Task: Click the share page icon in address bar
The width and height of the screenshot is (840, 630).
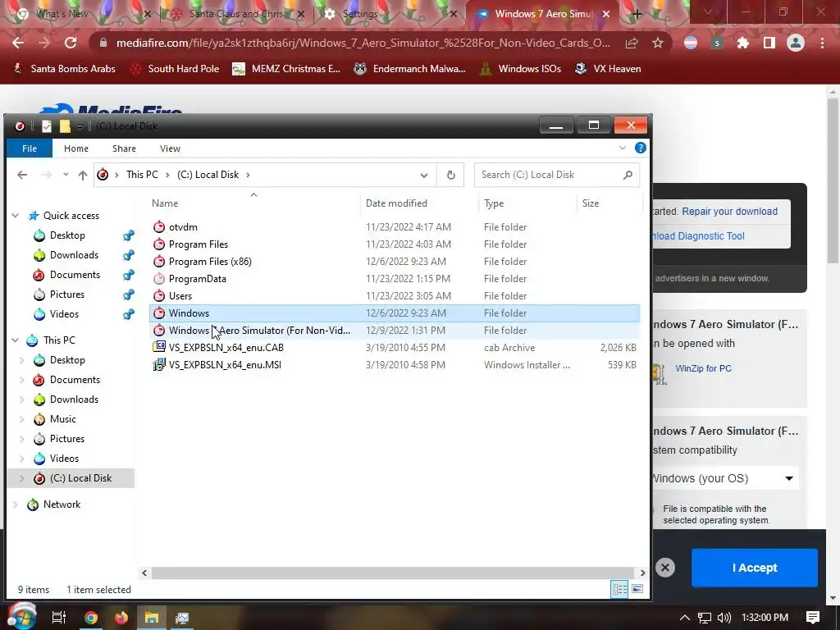Action: coord(632,43)
